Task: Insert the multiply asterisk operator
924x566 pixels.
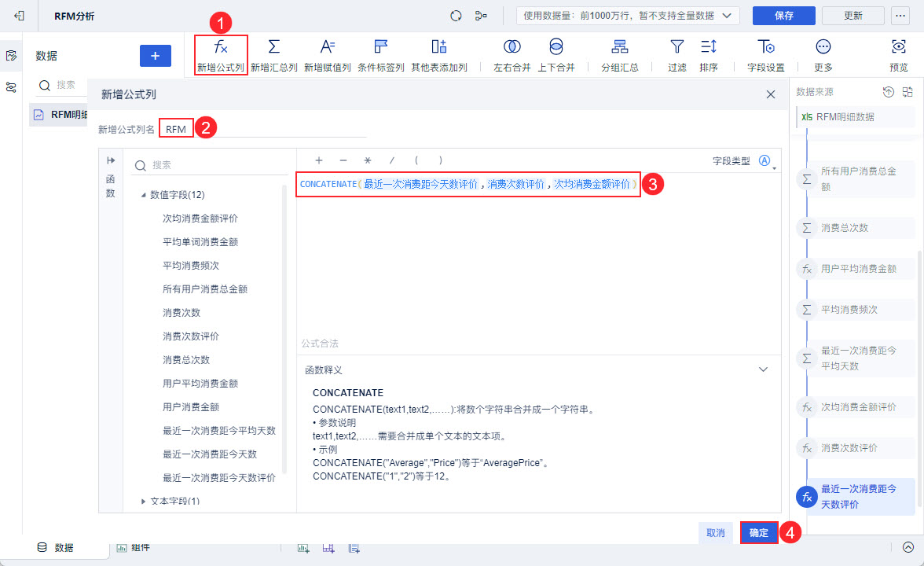Action: 368,160
